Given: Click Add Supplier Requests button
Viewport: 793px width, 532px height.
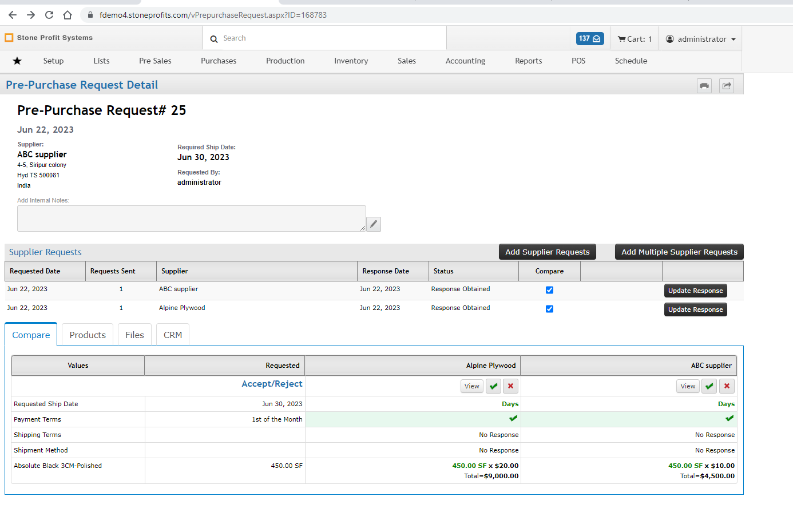Looking at the screenshot, I should 548,252.
